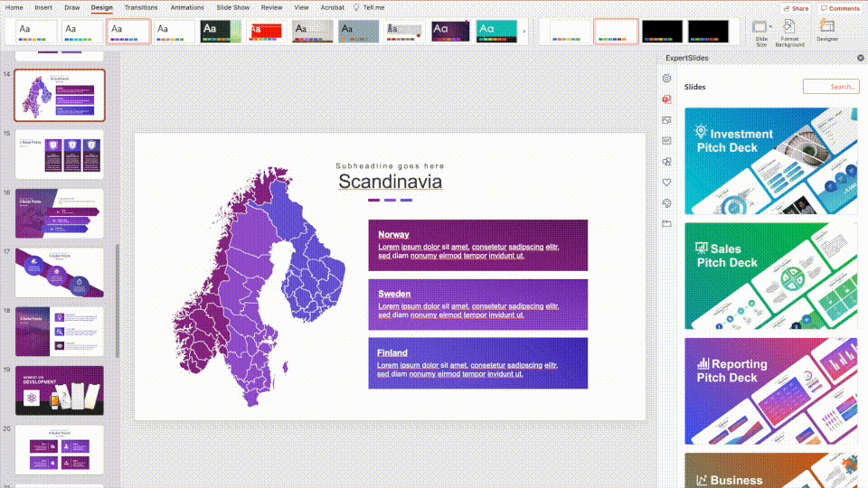This screenshot has width=868, height=488.
Task: Open the folder icon in ExpertSlides sidebar
Action: click(667, 223)
